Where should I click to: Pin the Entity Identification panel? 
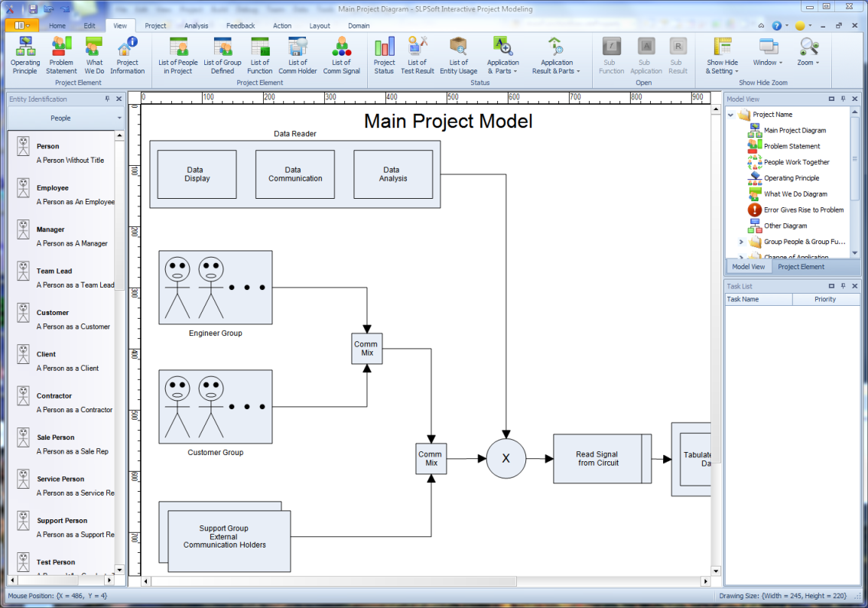coord(107,99)
